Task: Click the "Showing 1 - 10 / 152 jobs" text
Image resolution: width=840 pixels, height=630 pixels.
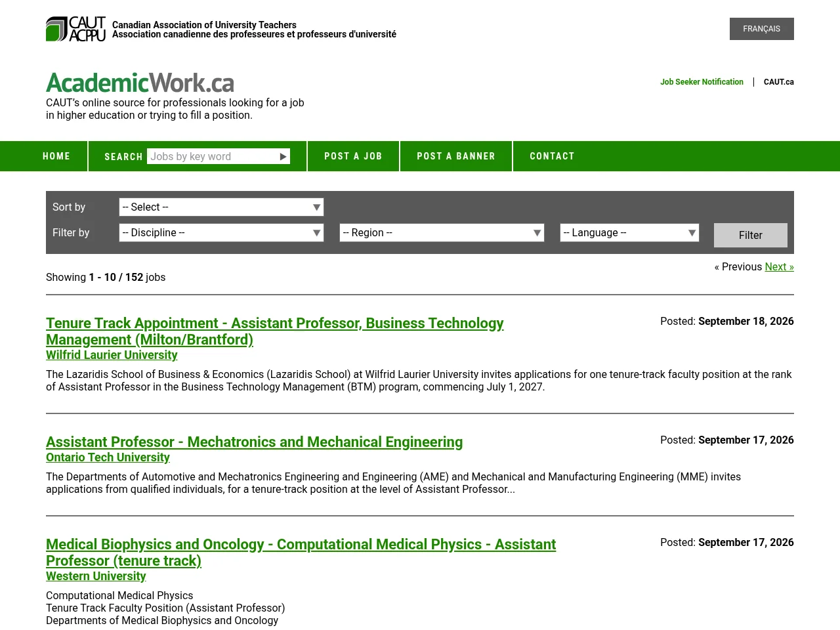Action: (106, 277)
